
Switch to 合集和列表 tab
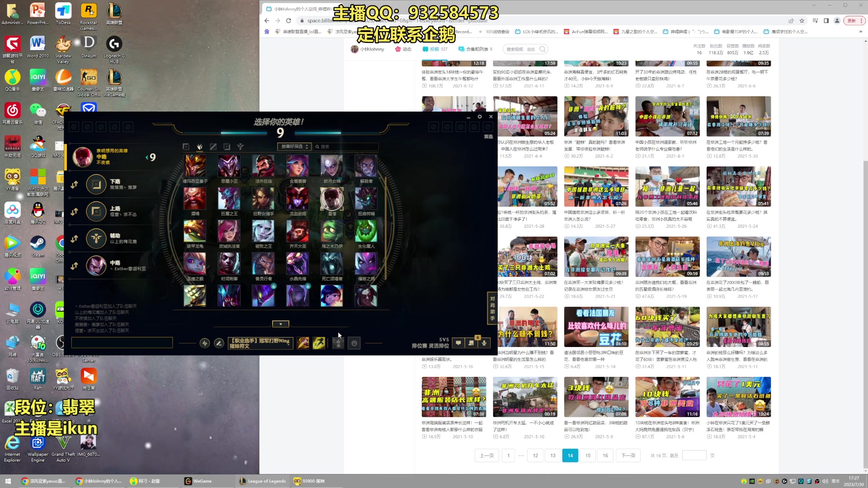pyautogui.click(x=475, y=49)
